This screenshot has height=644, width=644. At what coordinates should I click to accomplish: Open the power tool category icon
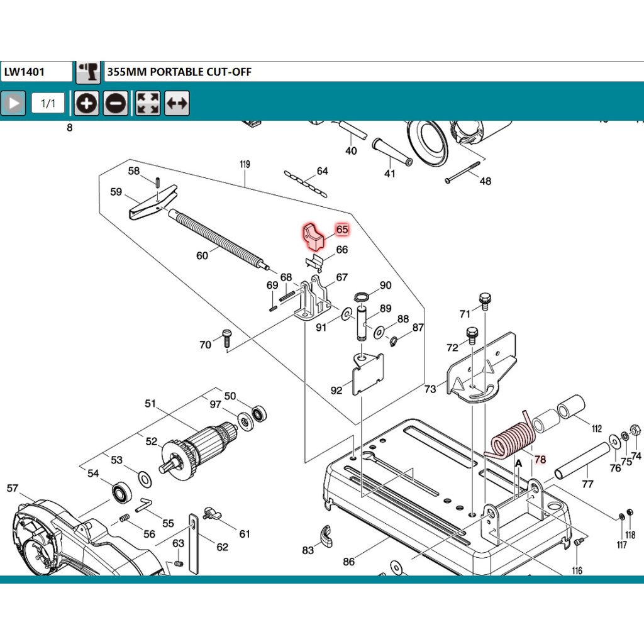(88, 72)
